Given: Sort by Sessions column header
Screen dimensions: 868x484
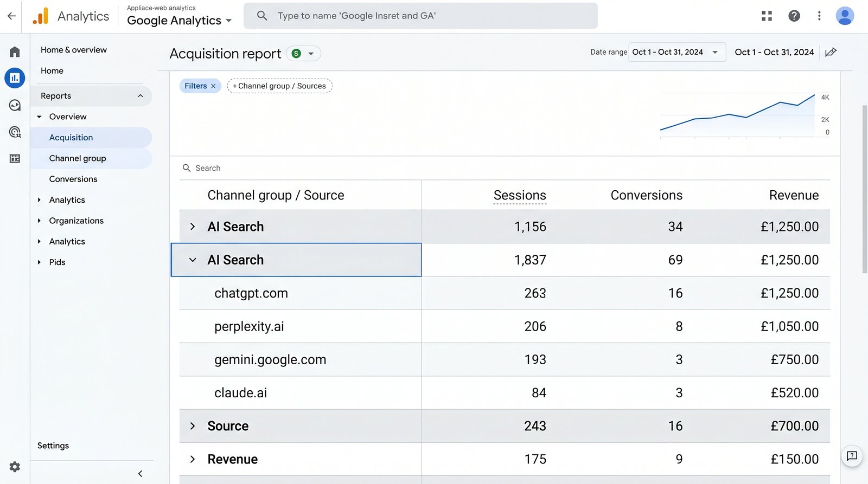Looking at the screenshot, I should tap(520, 195).
